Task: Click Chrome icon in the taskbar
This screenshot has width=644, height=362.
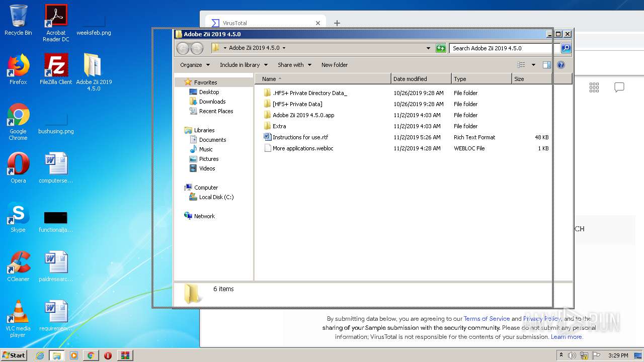Action: tap(91, 355)
